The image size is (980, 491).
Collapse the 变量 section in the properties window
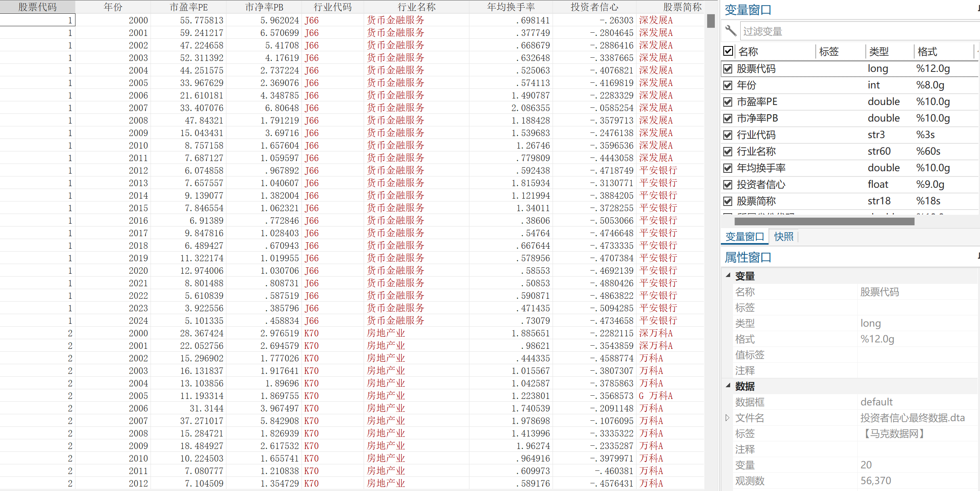point(728,275)
